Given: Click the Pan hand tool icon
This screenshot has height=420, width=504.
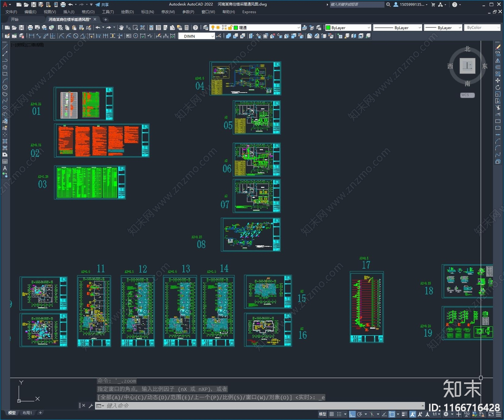Looking at the screenshot, I should pos(121,28).
